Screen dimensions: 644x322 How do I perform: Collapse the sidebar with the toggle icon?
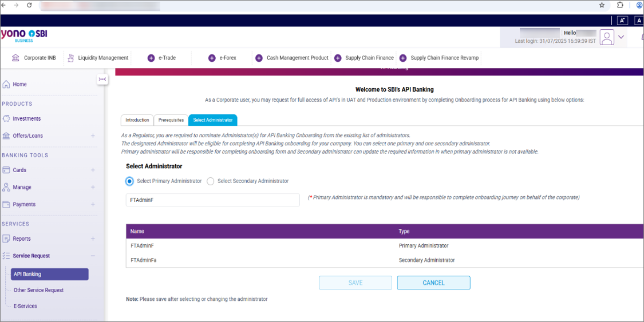click(102, 79)
